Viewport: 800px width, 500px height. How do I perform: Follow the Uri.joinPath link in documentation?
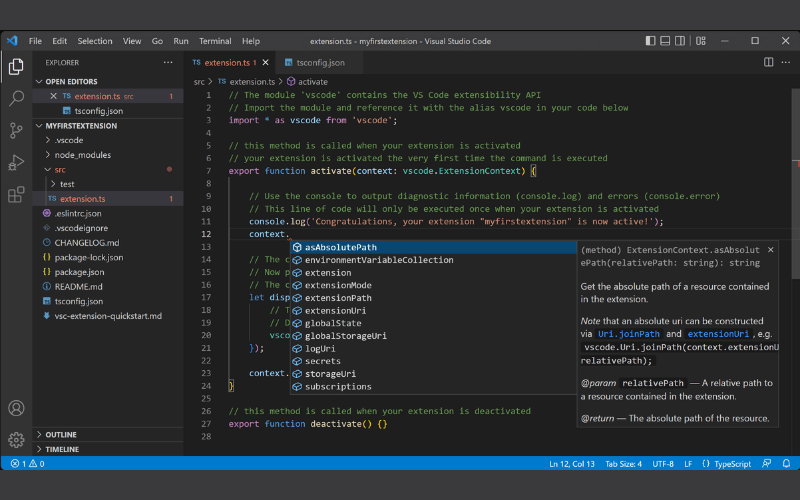[629, 334]
